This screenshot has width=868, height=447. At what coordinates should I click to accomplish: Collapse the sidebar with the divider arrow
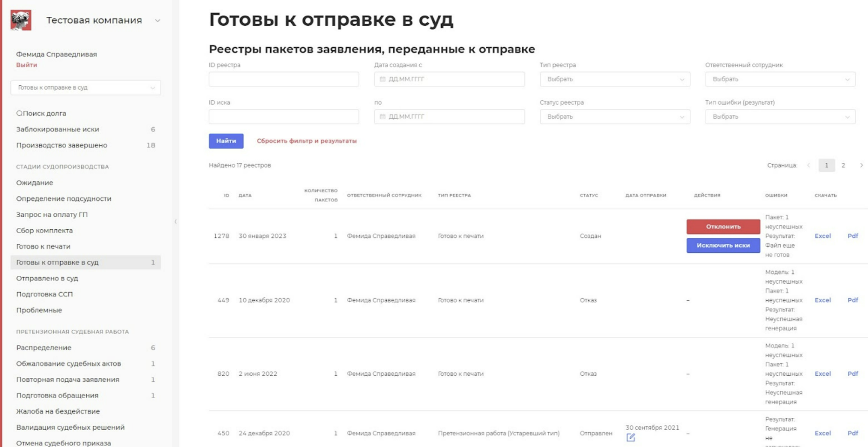point(175,221)
